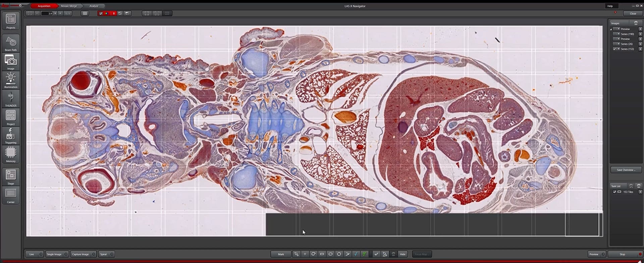Open the second Preview dropdown arrow
644x263 pixels.
pos(619,39)
